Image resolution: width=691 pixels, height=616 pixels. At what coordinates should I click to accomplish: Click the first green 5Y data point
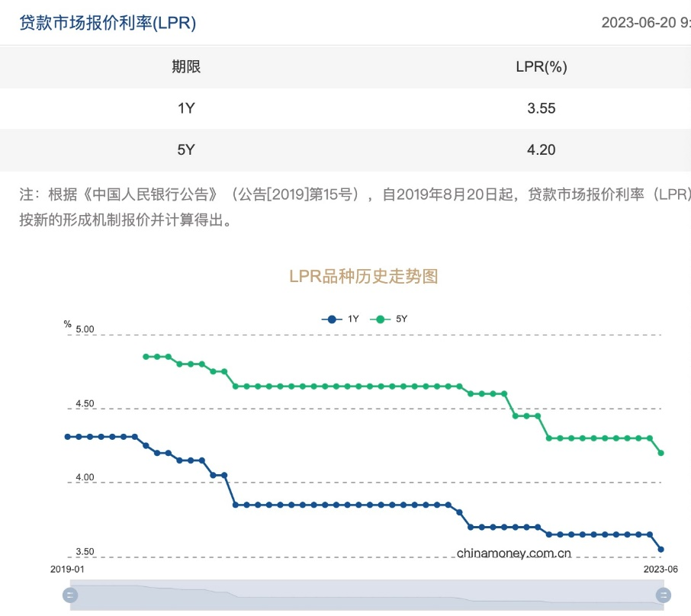[x=146, y=357]
